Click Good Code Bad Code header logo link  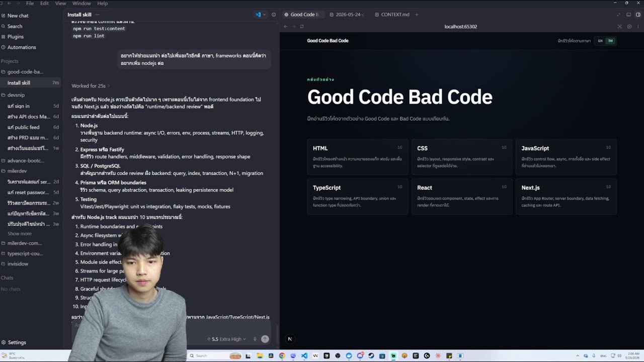(x=328, y=41)
